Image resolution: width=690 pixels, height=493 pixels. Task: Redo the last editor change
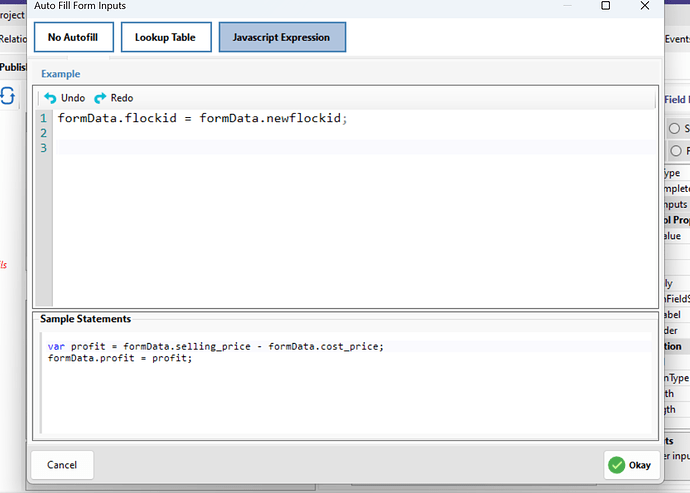coord(114,98)
